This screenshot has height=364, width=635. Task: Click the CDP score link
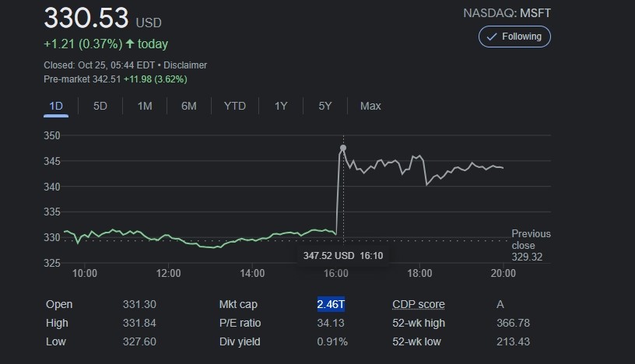pos(419,304)
